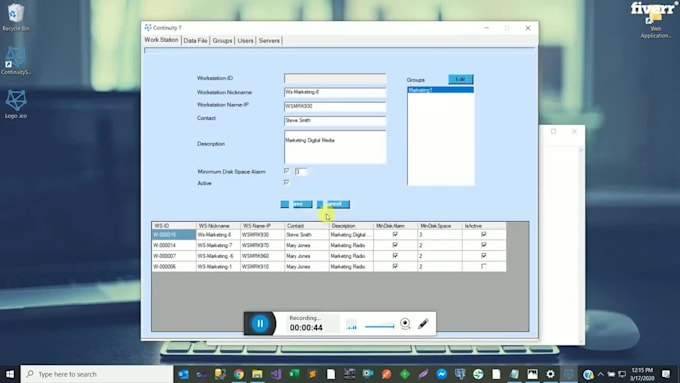Open the screen recorder app in taskbar
Image resolution: width=680 pixels, height=383 pixels.
click(368, 374)
